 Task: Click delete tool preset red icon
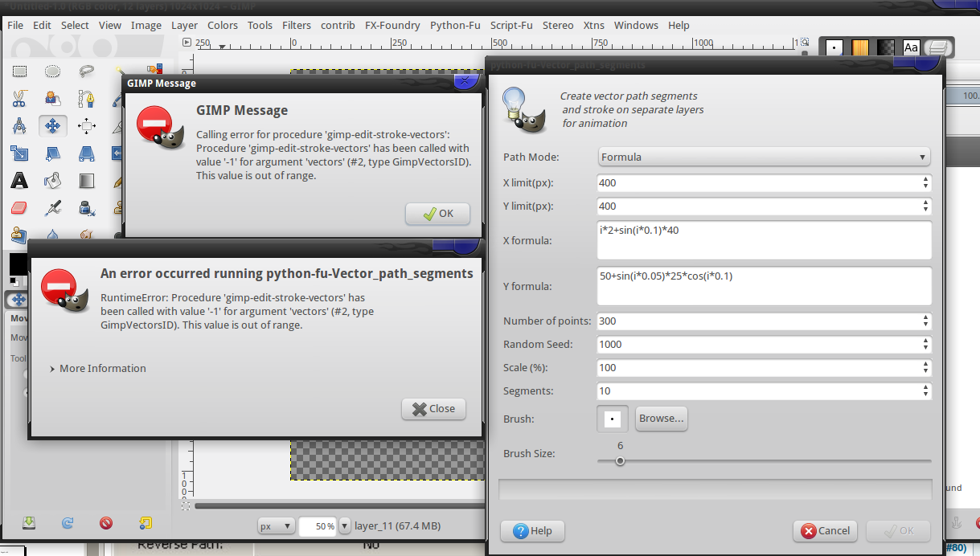106,523
